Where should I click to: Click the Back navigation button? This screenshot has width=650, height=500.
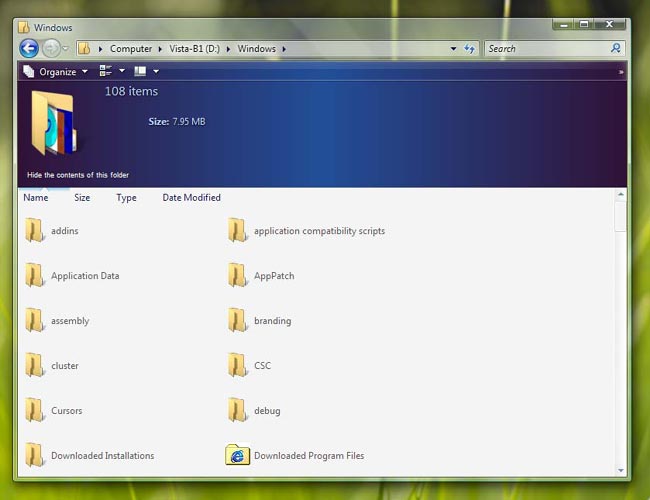(x=28, y=48)
